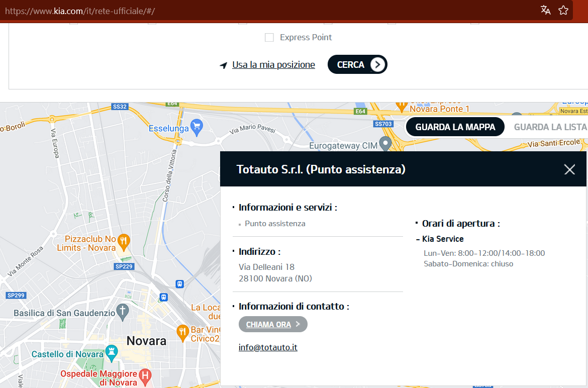Switch to GUARDA LA LISTA view
Image resolution: width=588 pixels, height=388 pixels.
pos(550,127)
